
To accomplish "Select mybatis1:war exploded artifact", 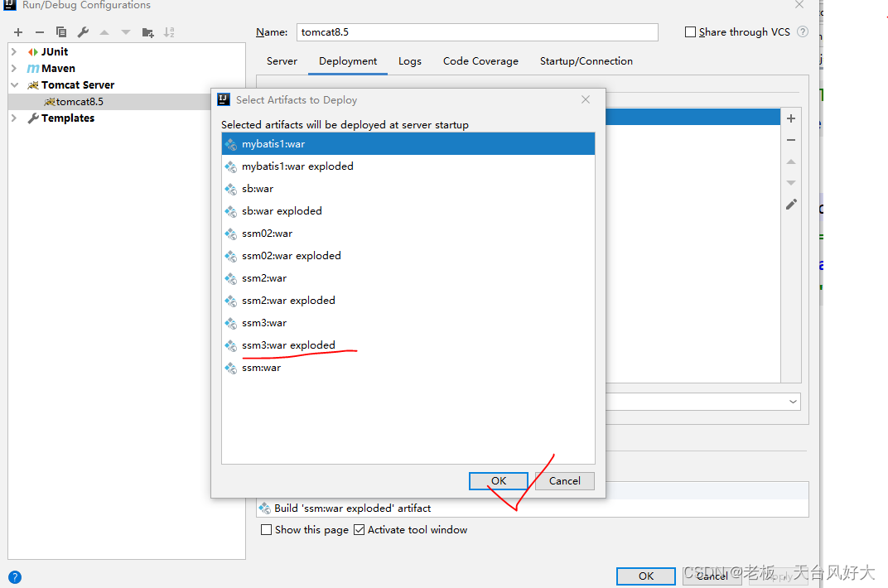I will (408, 166).
